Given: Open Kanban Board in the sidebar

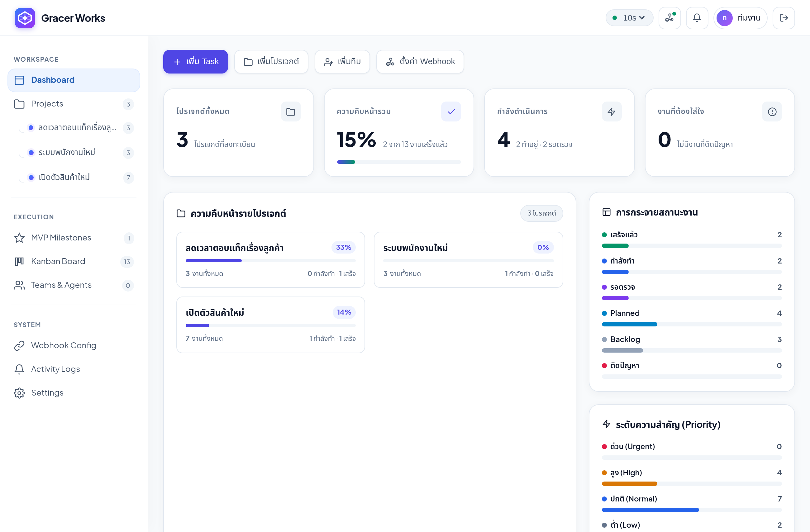Looking at the screenshot, I should (x=74, y=261).
